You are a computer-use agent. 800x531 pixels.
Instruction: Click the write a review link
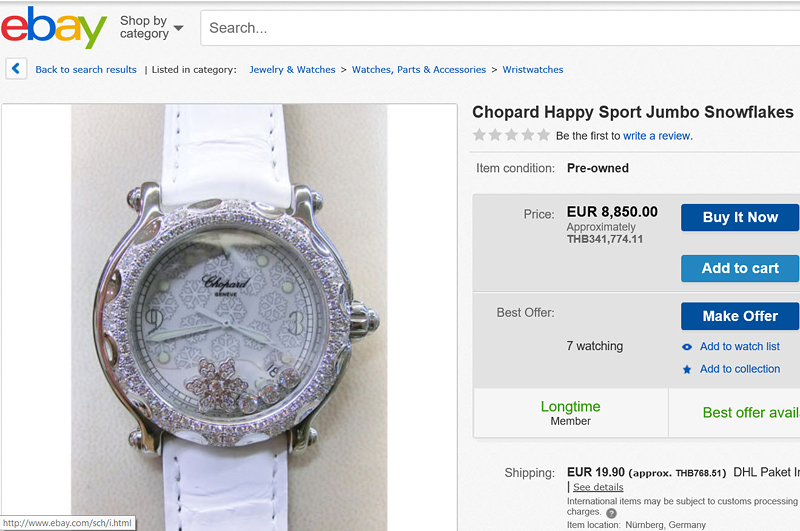(656, 136)
